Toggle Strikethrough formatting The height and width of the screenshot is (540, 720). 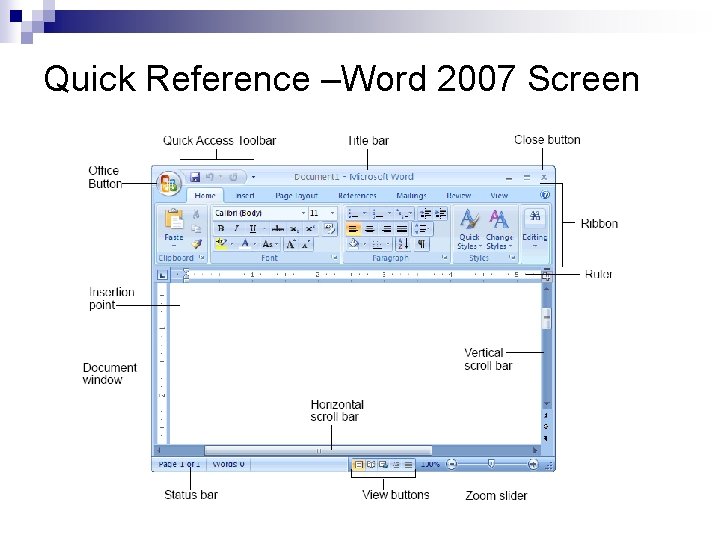[x=277, y=229]
